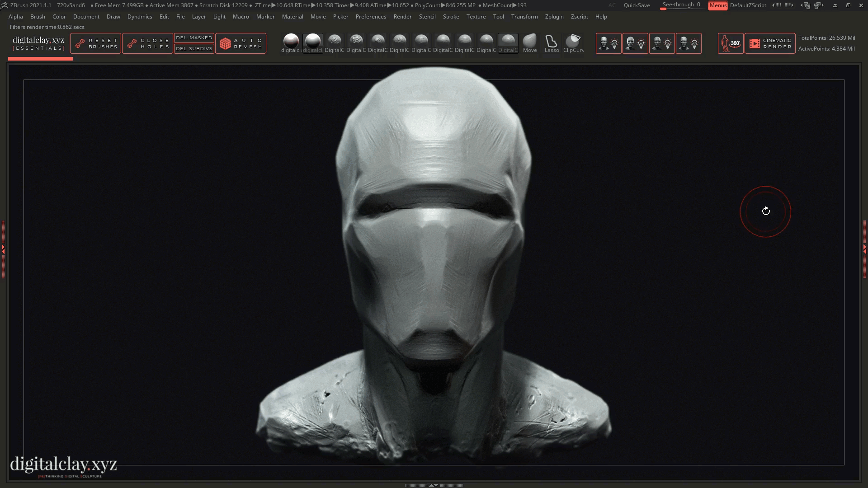
Task: Click the Auto Remesh button
Action: (x=241, y=43)
